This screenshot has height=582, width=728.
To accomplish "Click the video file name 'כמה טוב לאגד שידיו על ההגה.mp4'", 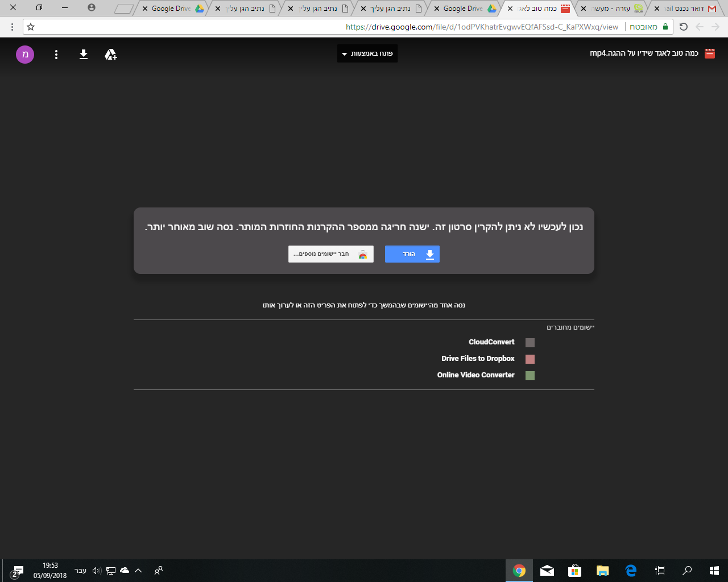I will click(644, 53).
